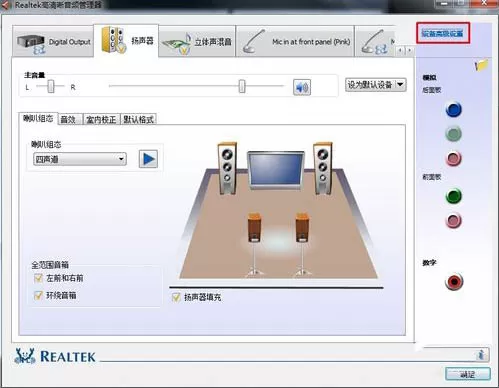Screen dimensions: 499x388
Task: Click the Realtek window title bar icon
Action: [6, 4]
